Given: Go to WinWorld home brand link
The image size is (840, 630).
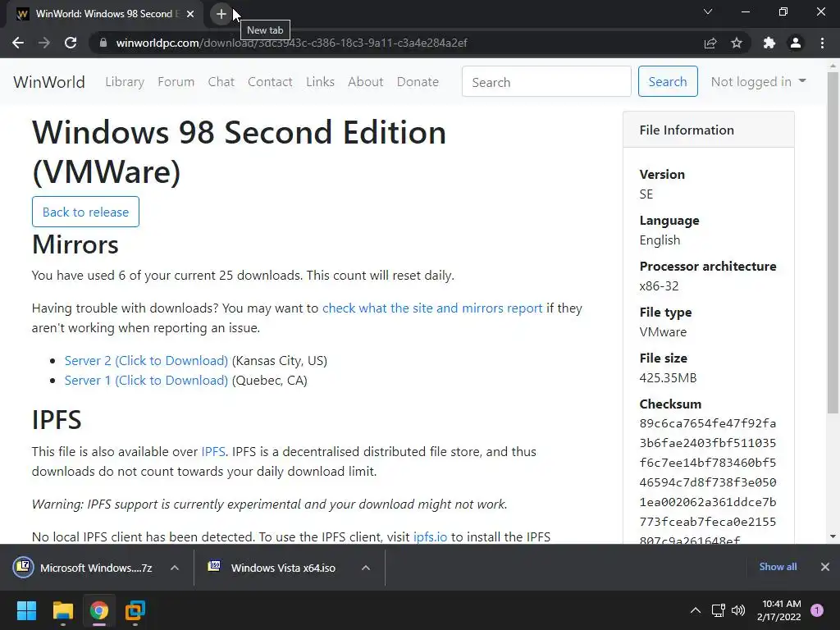Looking at the screenshot, I should (49, 82).
